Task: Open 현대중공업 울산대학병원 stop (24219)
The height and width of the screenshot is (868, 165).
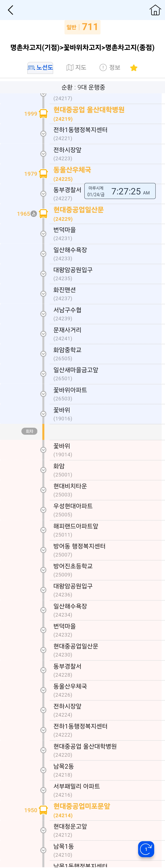Action: [x=89, y=114]
